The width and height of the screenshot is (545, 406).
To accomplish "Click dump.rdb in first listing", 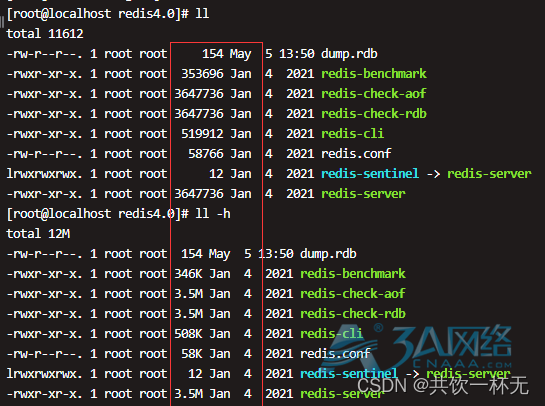I will [349, 54].
